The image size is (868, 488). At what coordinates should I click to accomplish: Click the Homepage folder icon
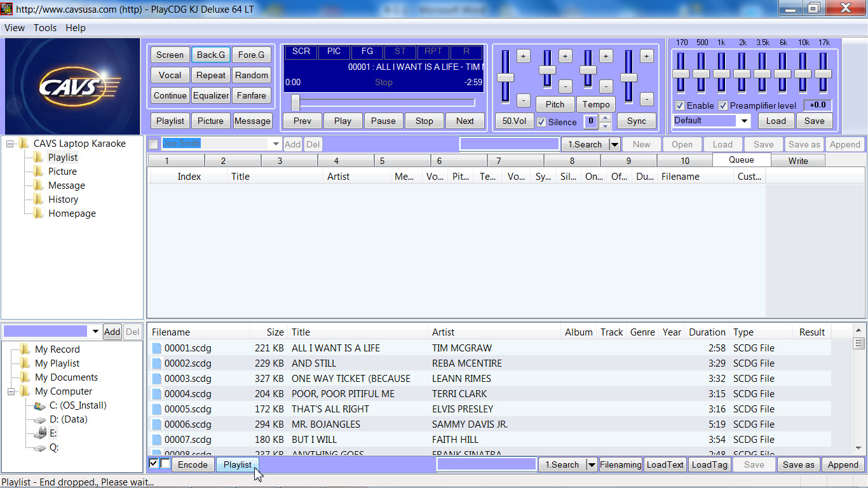click(38, 213)
